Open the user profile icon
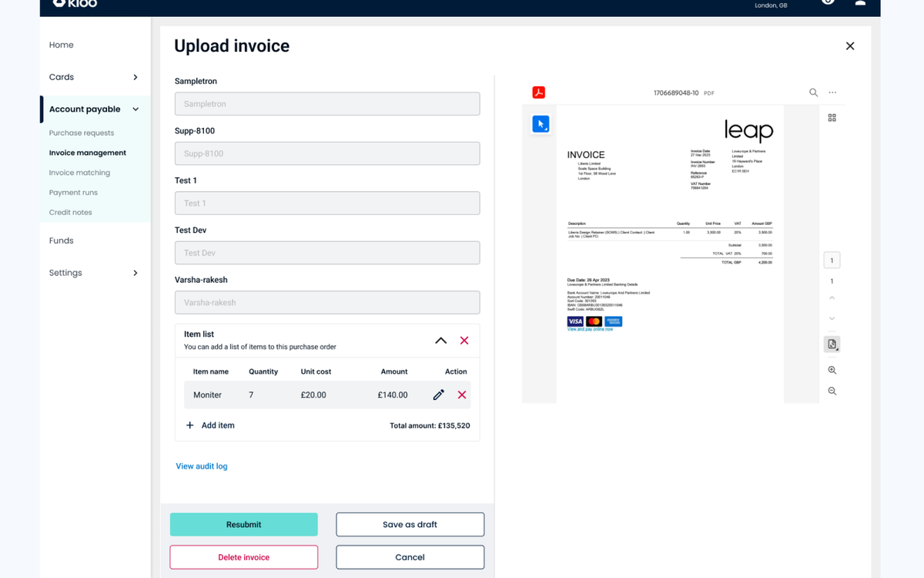The width and height of the screenshot is (924, 578). point(861,2)
